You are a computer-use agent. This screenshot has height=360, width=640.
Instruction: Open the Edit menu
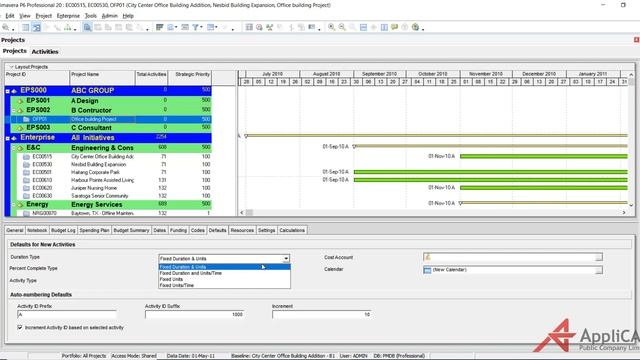10,16
